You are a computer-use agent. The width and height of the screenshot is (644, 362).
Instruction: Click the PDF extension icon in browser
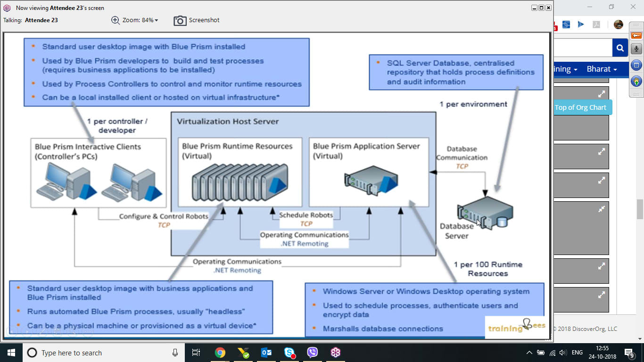596,25
